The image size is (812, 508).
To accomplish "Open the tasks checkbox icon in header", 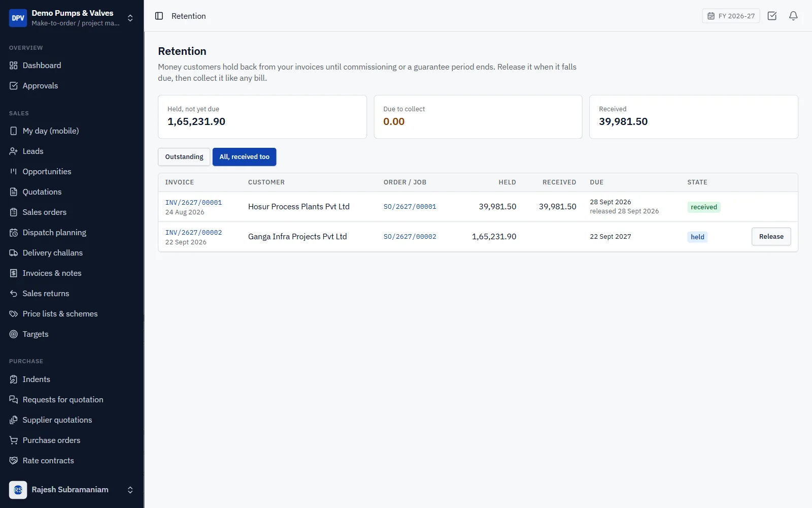I will click(x=772, y=16).
